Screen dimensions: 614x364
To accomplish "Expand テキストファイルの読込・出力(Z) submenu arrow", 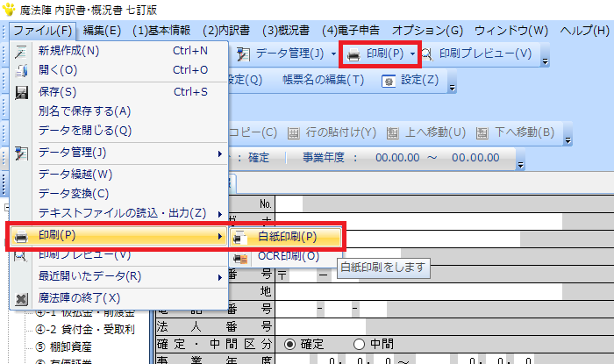I will pyautogui.click(x=220, y=214).
